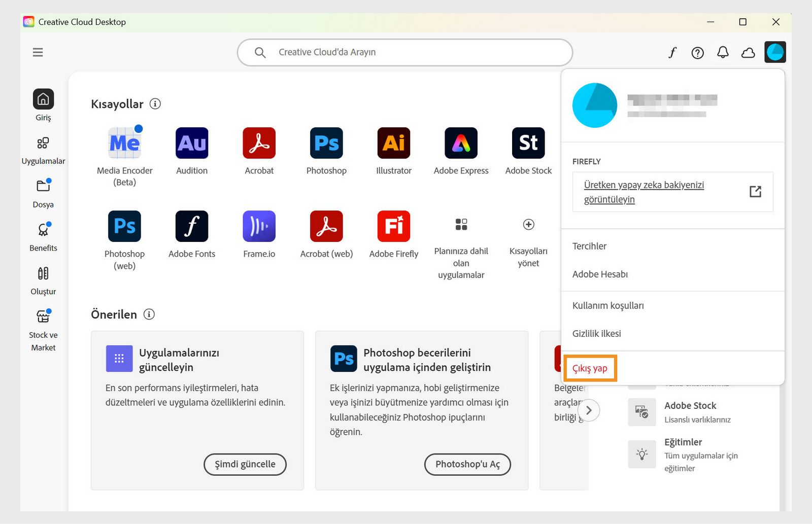Click the Çıkış yap link
This screenshot has height=524, width=812.
click(590, 368)
